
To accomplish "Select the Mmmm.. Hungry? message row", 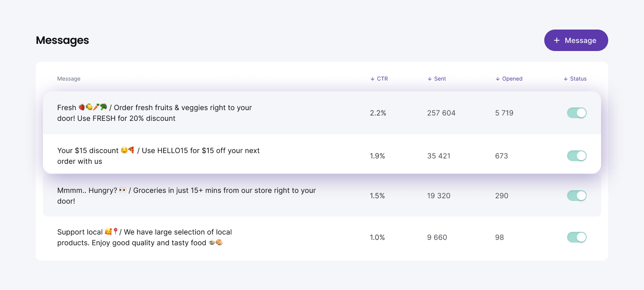I will [x=322, y=196].
